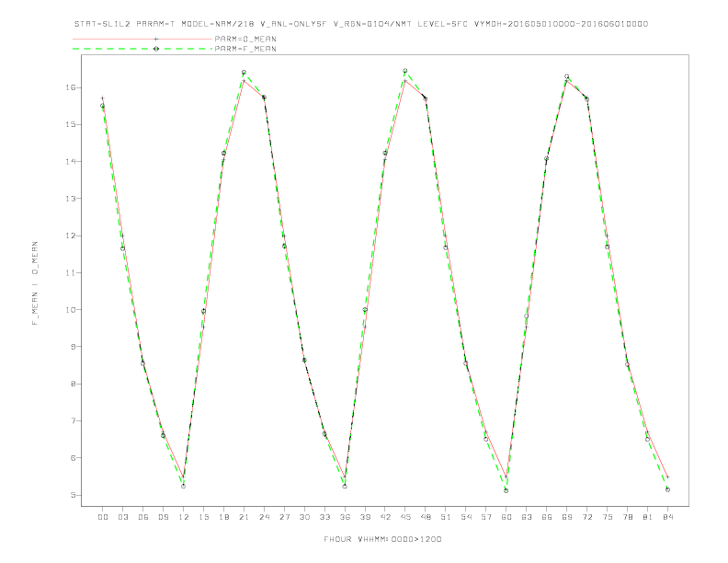Screen dimensions: 728x563
Task: Click the x-axis tick label 72
Action: coord(586,517)
